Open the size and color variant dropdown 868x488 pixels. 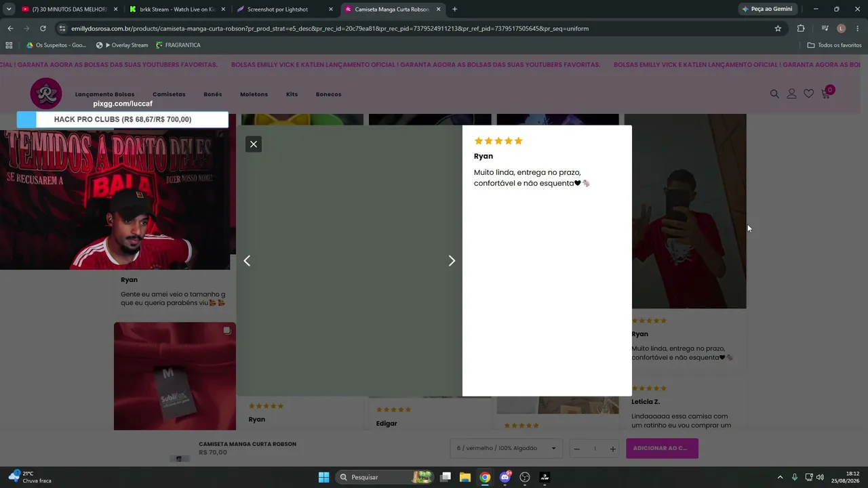(506, 448)
